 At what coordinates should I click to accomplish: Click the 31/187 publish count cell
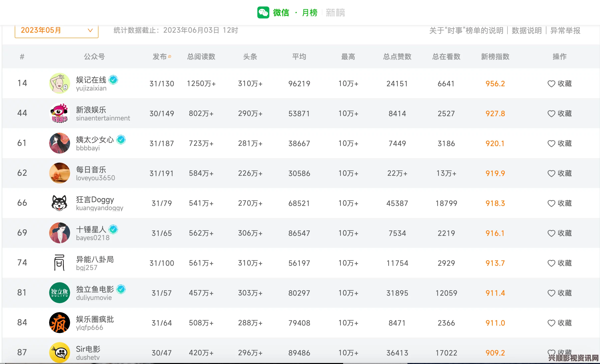click(x=162, y=144)
